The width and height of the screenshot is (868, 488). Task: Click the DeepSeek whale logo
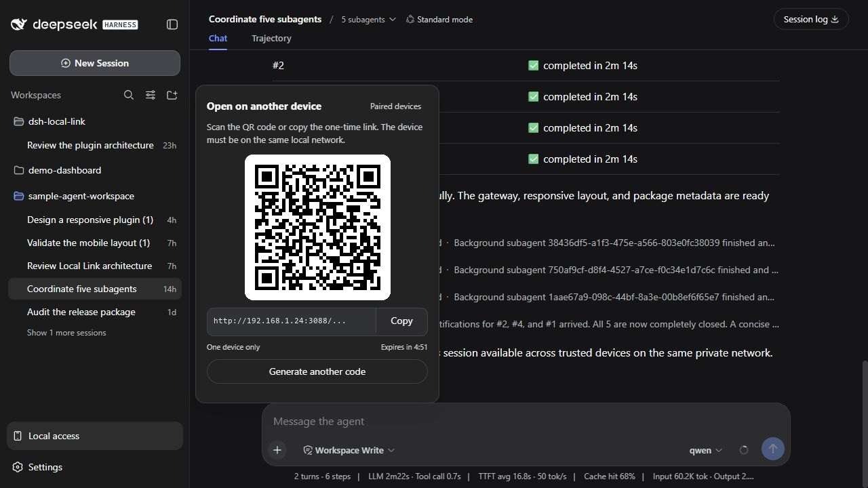pos(19,24)
